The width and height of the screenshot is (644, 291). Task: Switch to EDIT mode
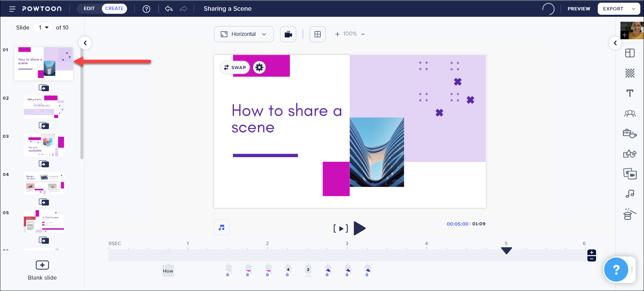click(x=89, y=9)
